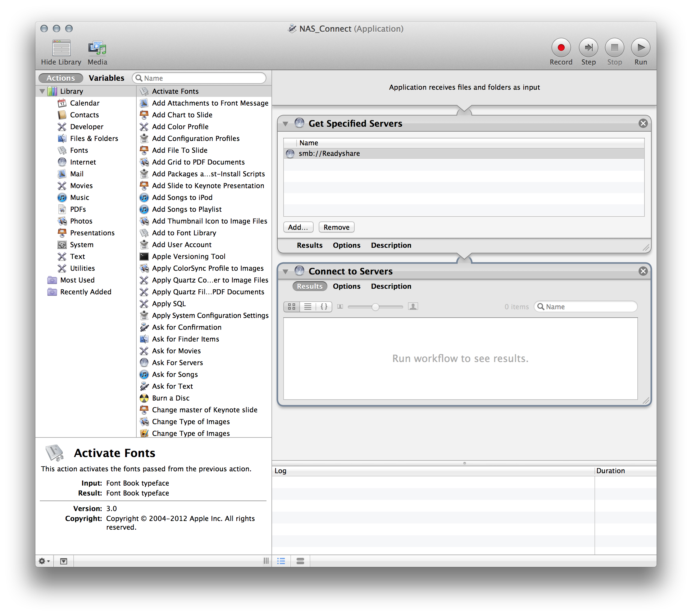The width and height of the screenshot is (692, 616).
Task: Click the Step button in toolbar
Action: (x=588, y=48)
